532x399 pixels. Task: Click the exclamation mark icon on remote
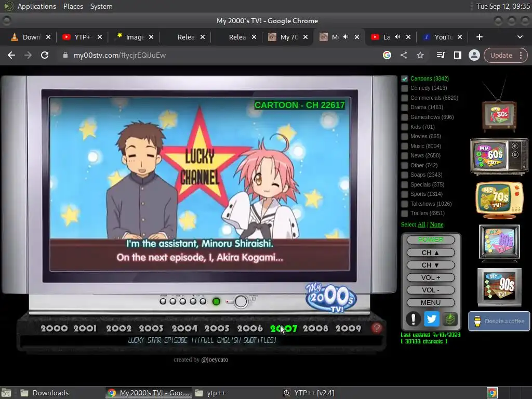click(x=413, y=319)
